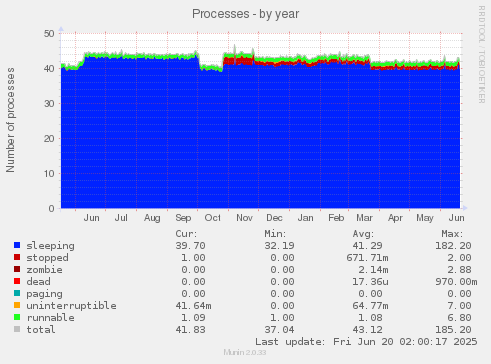The image size is (491, 364).
Task: Click runnable average value 1.08
Action: pos(370,318)
